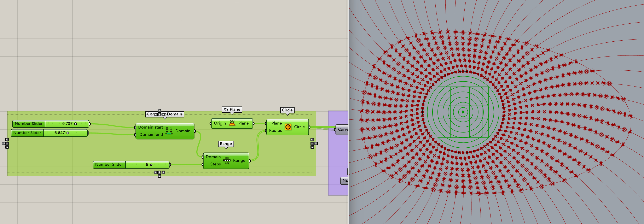Click align-top arrow on left edge widget
This screenshot has width=644, height=224.
click(7, 140)
